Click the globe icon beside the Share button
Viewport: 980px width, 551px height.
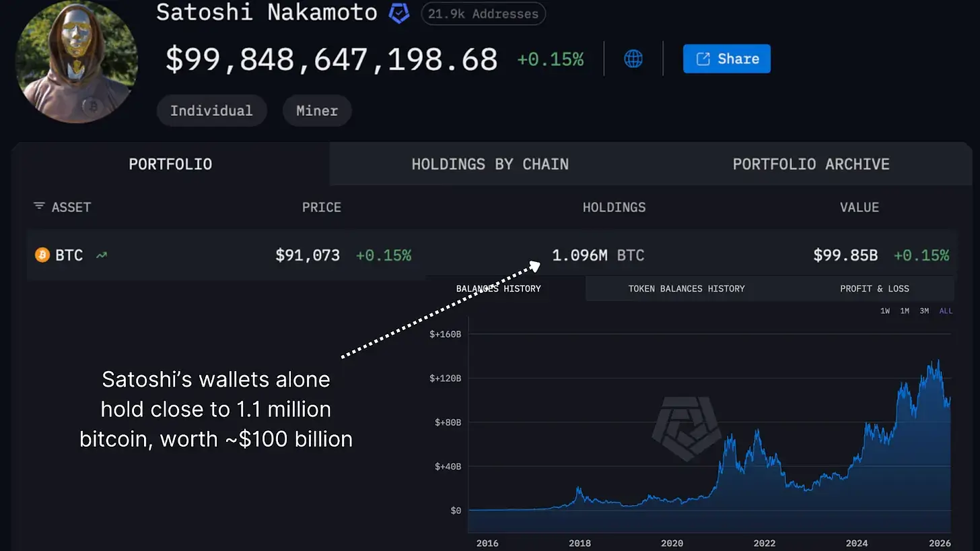633,59
